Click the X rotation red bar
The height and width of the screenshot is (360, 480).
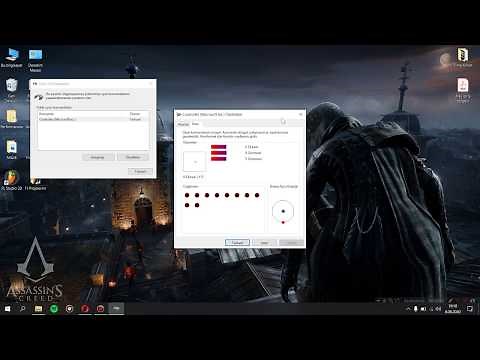click(x=219, y=153)
